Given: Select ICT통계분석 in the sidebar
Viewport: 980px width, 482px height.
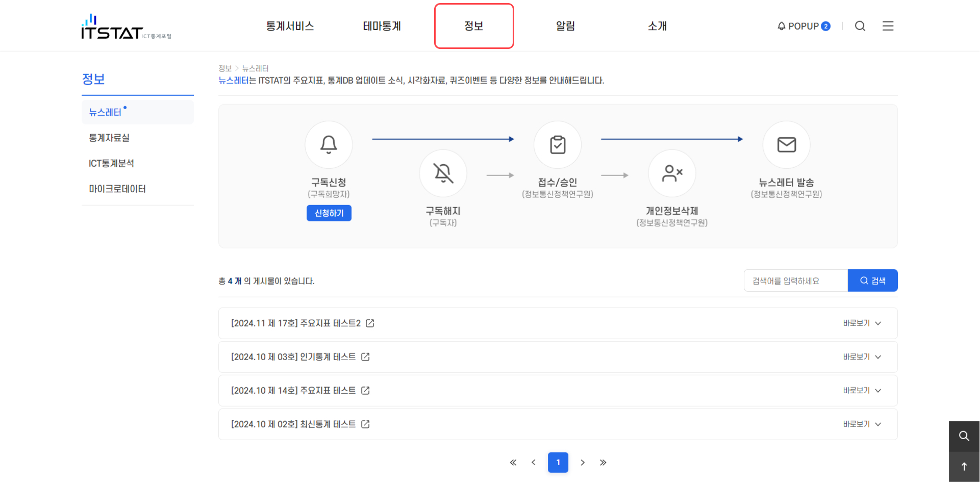Looking at the screenshot, I should coord(111,163).
